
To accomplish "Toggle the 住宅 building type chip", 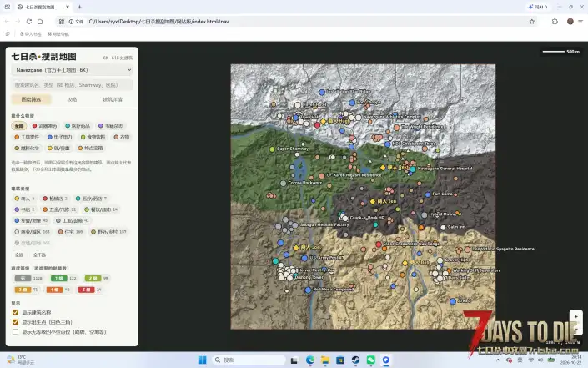I will (x=71, y=232).
